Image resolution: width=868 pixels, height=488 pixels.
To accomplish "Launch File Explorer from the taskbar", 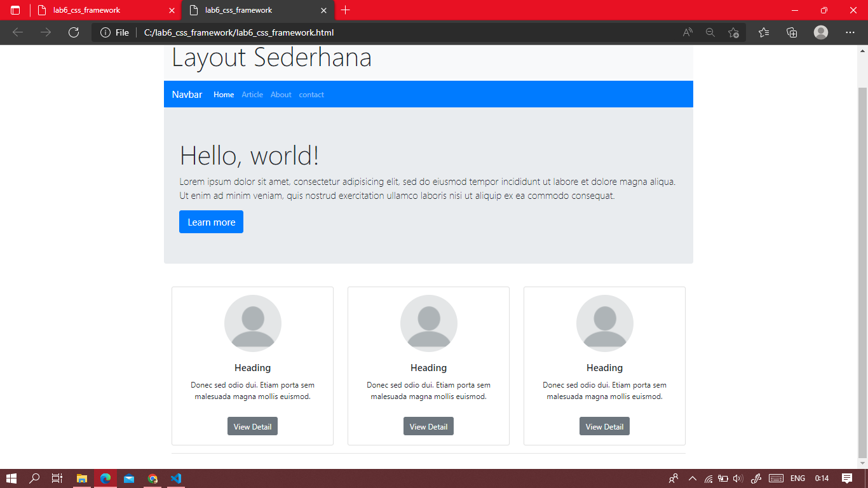I will point(82,478).
